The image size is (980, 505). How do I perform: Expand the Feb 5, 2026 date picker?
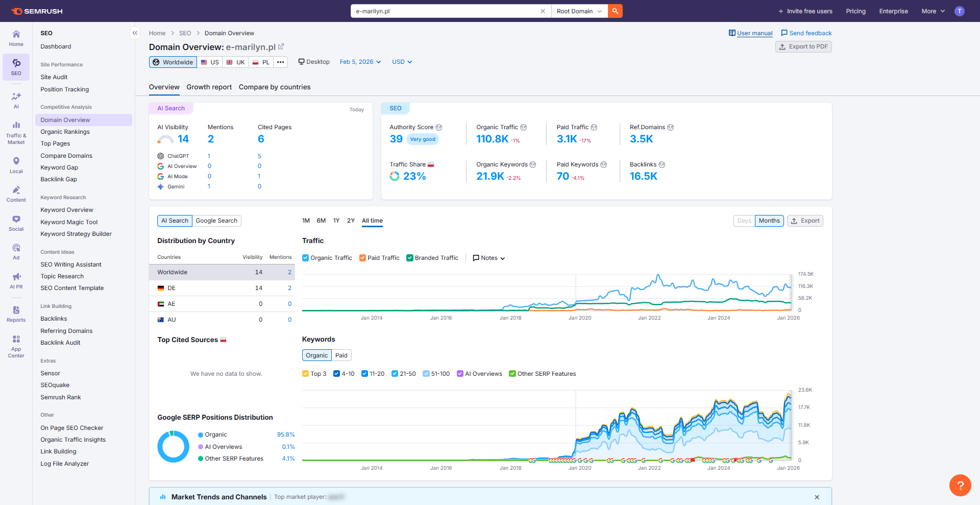click(360, 62)
